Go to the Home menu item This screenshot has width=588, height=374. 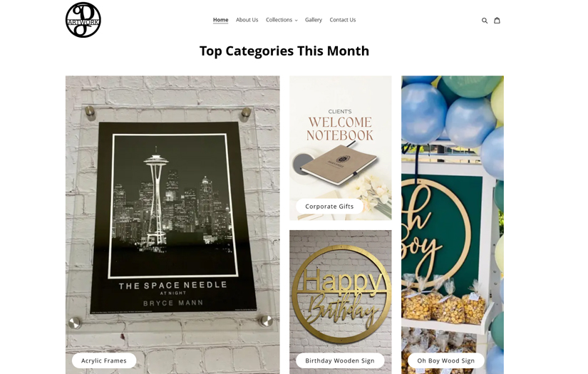pos(220,20)
